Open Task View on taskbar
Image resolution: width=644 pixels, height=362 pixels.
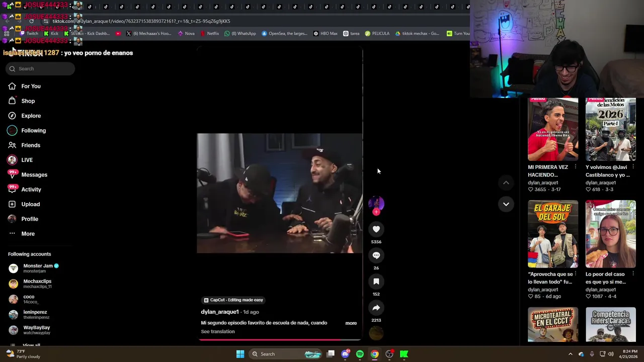pyautogui.click(x=331, y=354)
